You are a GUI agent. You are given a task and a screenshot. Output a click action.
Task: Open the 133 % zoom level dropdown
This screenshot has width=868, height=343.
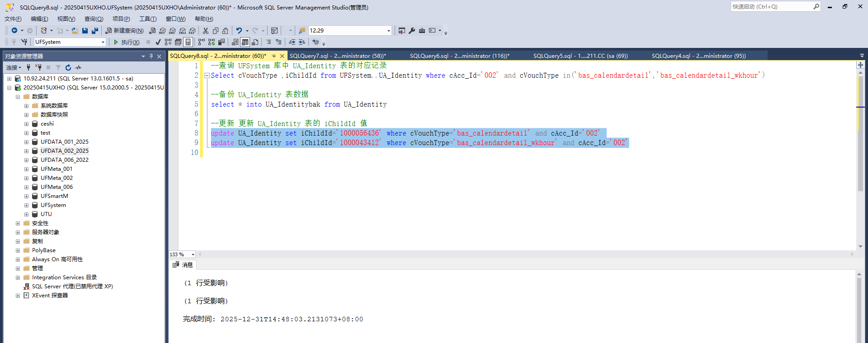193,254
